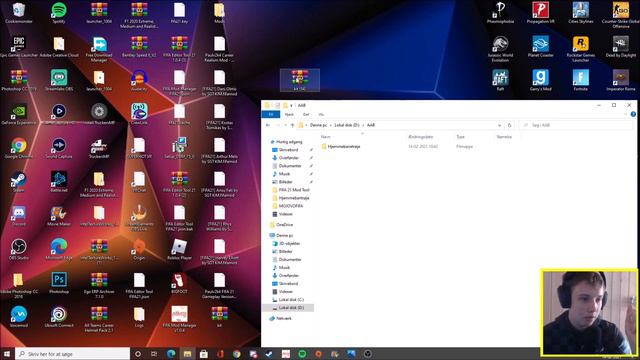Screen dimensions: 640x360
Task: Open the Fortnite desktop shortcut
Action: pyautogui.click(x=580, y=80)
